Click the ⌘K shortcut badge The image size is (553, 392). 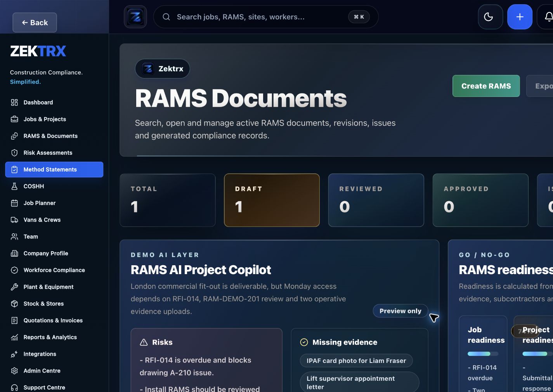pyautogui.click(x=359, y=17)
